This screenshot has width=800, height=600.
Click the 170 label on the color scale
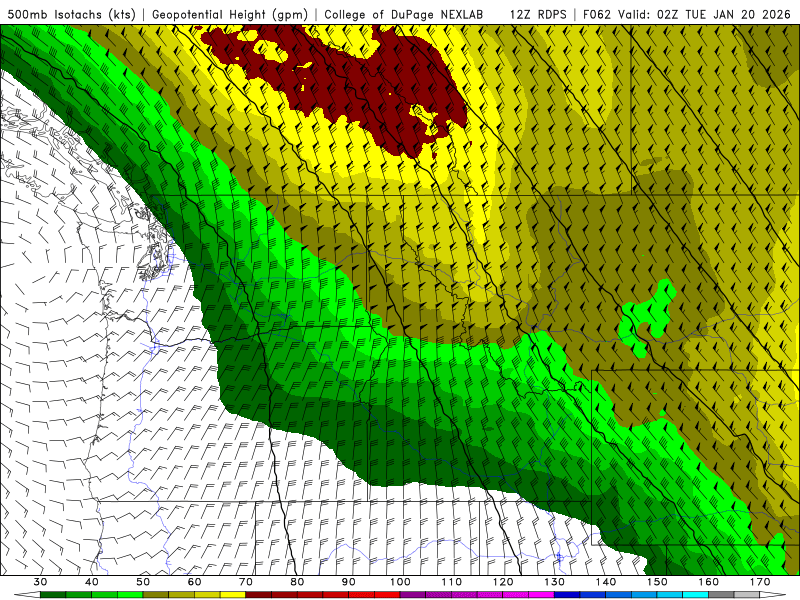(x=760, y=582)
